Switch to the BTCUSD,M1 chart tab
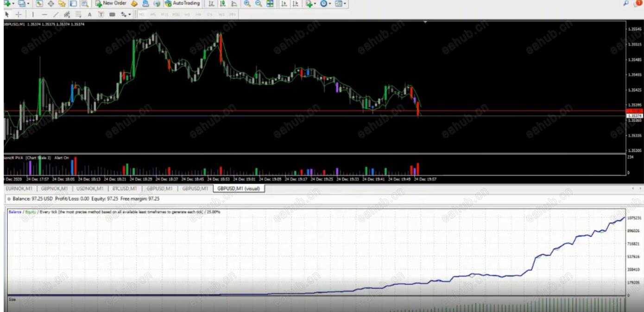The height and width of the screenshot is (312, 644). point(125,188)
